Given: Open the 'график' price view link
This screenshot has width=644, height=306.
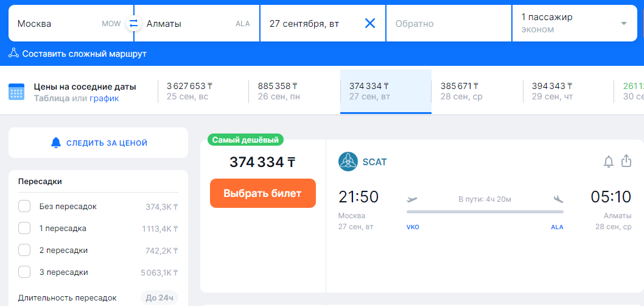Looking at the screenshot, I should (x=104, y=98).
